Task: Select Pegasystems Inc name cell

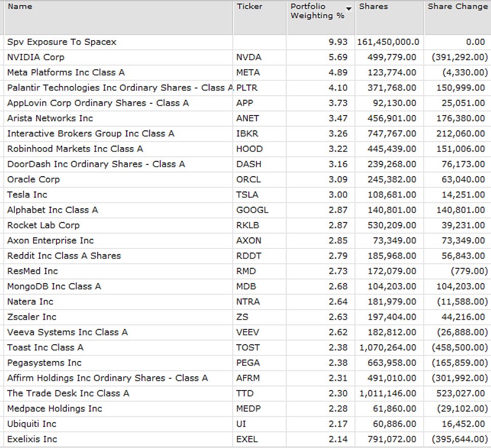Action: coord(44,363)
